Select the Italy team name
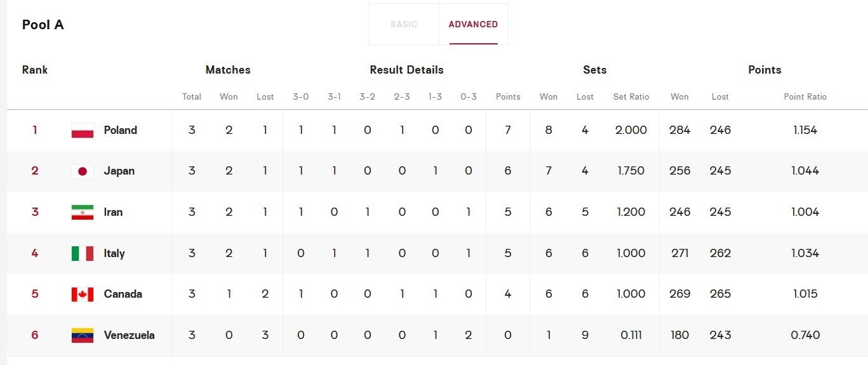This screenshot has height=365, width=868. [x=114, y=253]
